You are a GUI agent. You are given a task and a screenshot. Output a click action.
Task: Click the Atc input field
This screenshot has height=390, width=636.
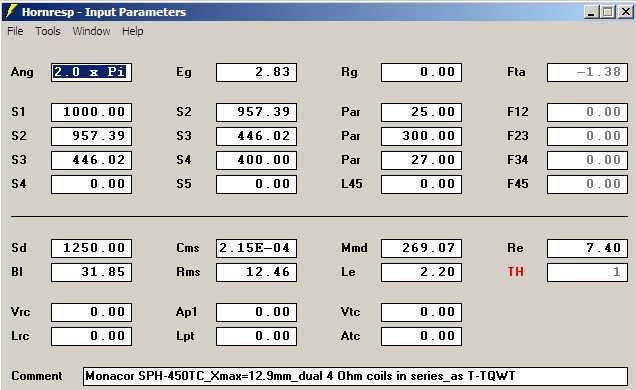pyautogui.click(x=421, y=336)
